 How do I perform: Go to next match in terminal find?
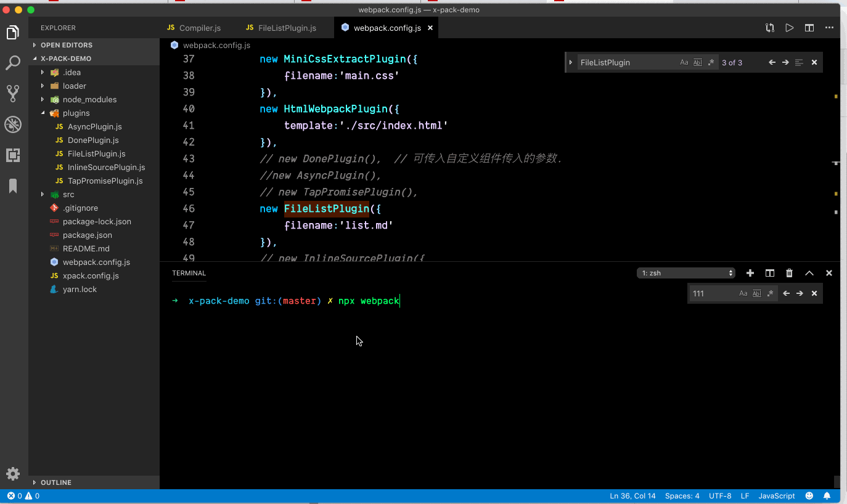click(800, 293)
